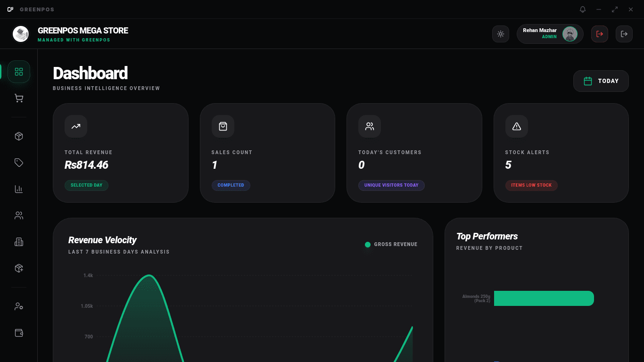This screenshot has height=362, width=644.
Task: Open the bar chart reports sidebar icon
Action: pyautogui.click(x=19, y=189)
